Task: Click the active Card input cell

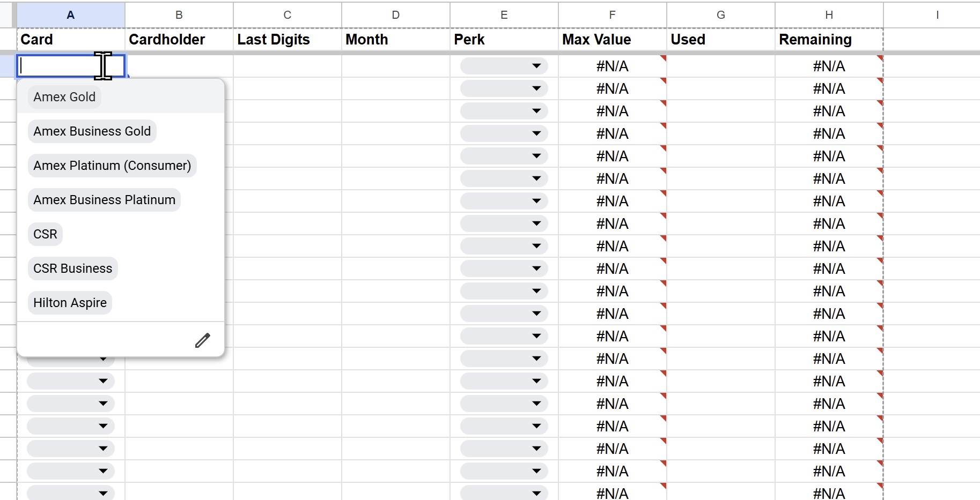Action: [x=71, y=66]
